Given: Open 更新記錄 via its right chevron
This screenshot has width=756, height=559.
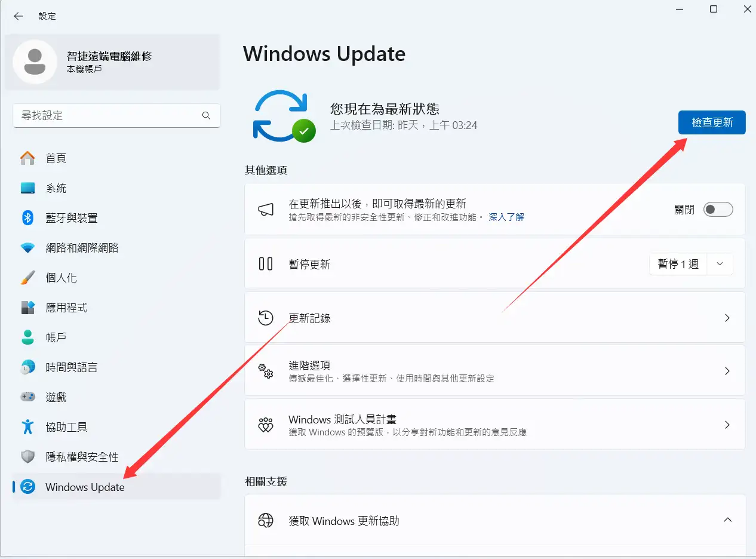Looking at the screenshot, I should click(727, 318).
